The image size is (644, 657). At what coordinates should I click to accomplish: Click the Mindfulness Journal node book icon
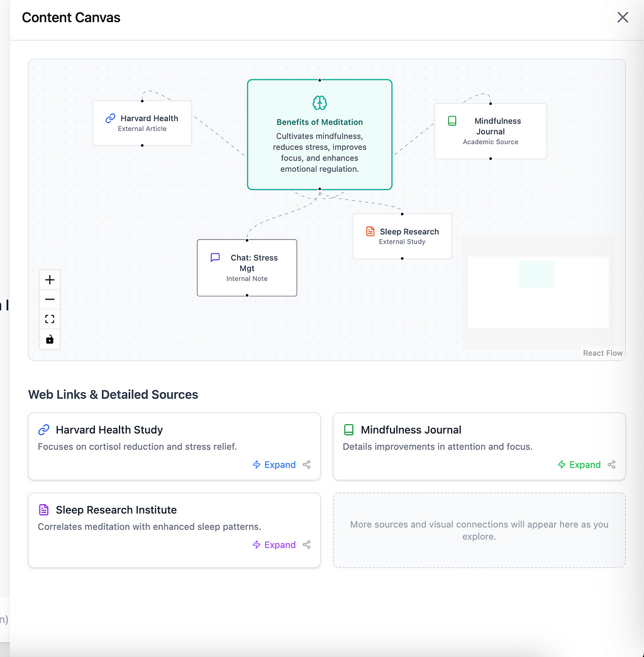(x=452, y=121)
